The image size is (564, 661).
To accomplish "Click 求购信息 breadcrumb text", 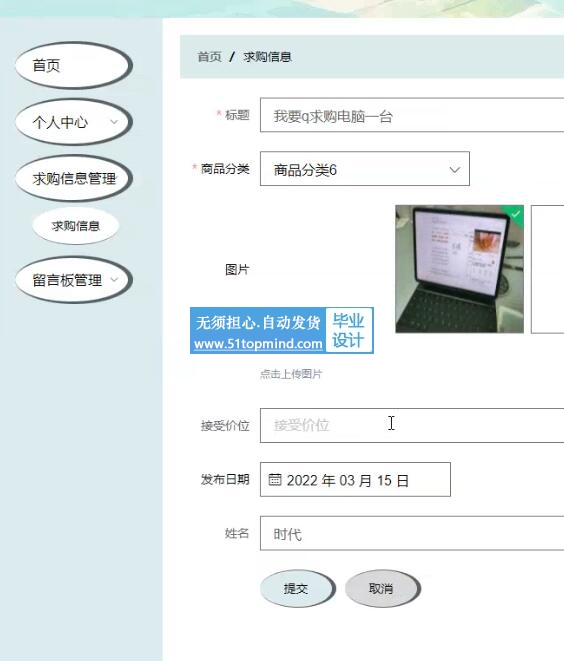I will [267, 56].
